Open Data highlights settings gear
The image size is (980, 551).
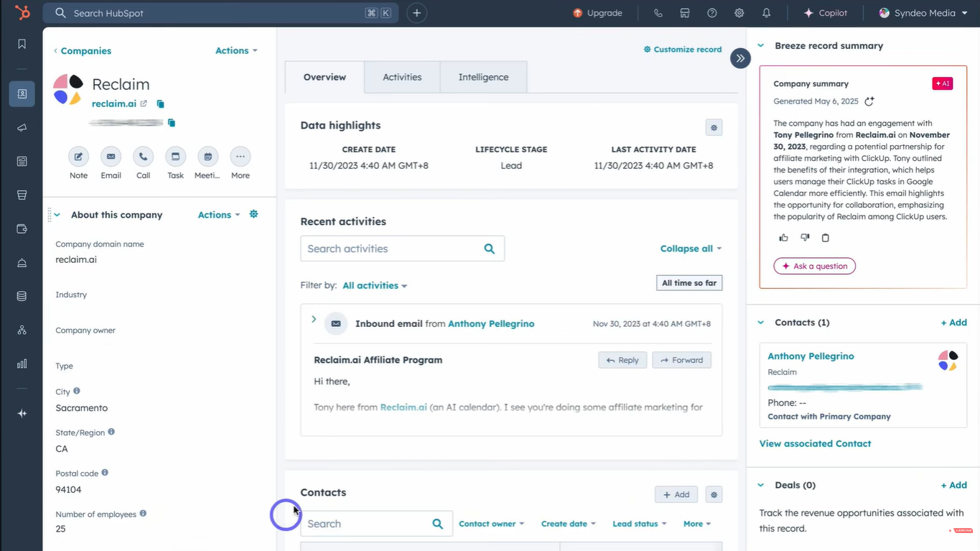point(714,128)
